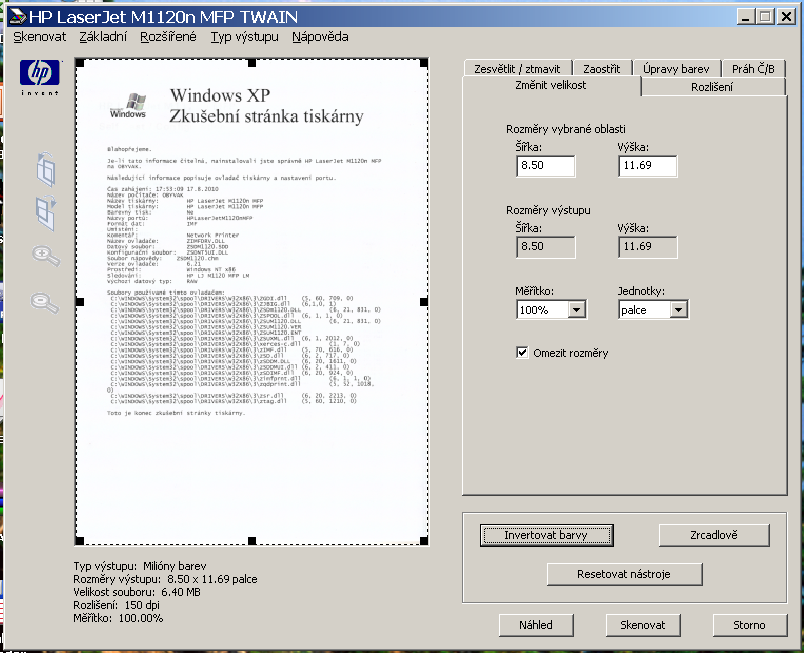Viewport: 804px width, 653px height.
Task: Switch to the Rozlišení tab
Action: 712,87
